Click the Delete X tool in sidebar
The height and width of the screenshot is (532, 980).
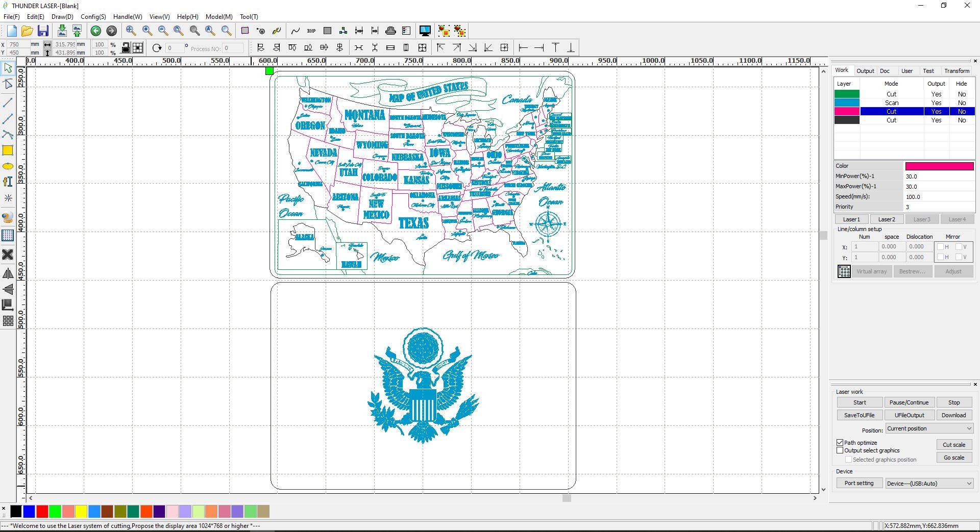[x=8, y=254]
